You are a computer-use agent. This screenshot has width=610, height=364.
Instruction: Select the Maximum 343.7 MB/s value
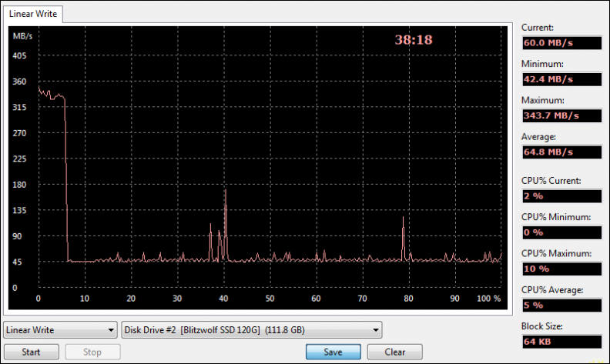pos(561,115)
